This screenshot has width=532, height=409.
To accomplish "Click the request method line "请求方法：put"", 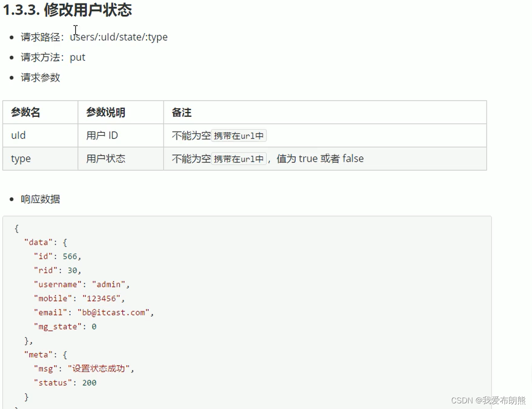I will pyautogui.click(x=53, y=57).
